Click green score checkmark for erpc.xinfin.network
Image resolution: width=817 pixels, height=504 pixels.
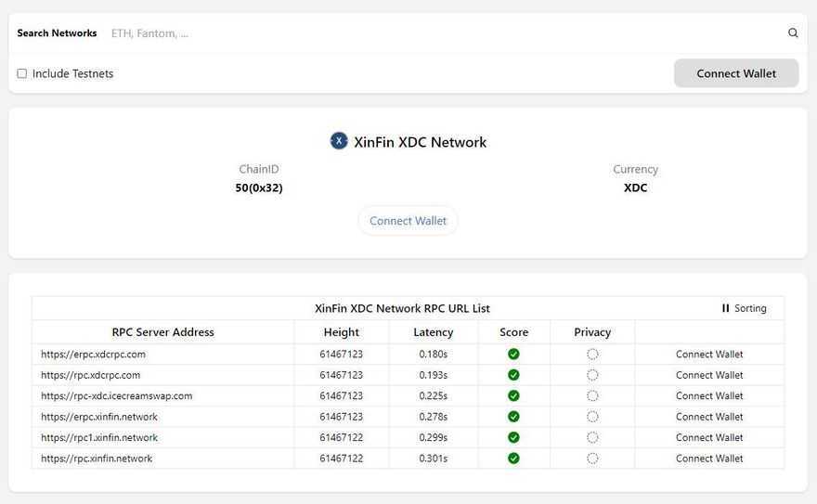[513, 417]
